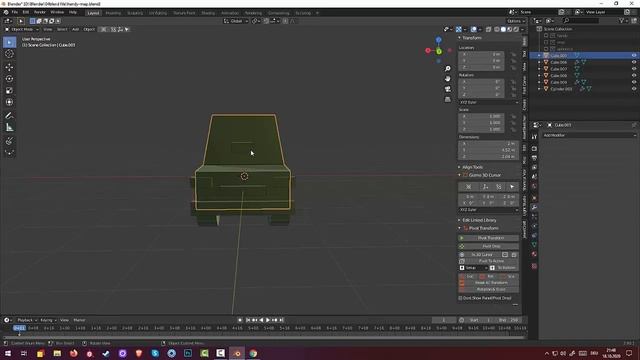The width and height of the screenshot is (640, 360).
Task: Select solid viewport shading mode
Action: [503, 29]
